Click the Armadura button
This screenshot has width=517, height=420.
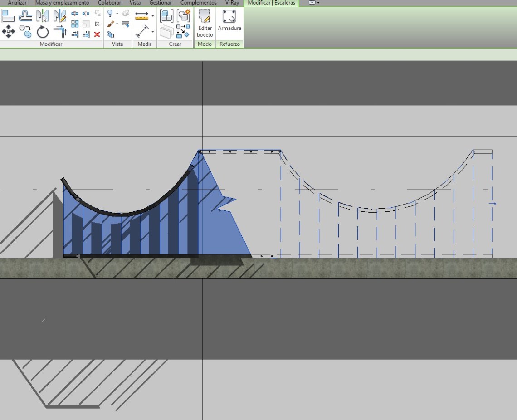click(x=229, y=21)
